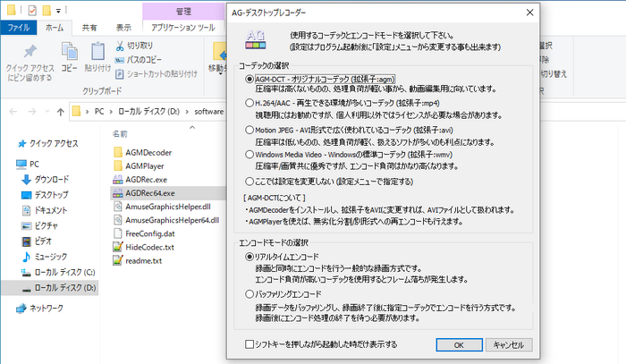Switch to ホーム ribbon tab in Explorer
626x364 pixels.
click(x=55, y=28)
